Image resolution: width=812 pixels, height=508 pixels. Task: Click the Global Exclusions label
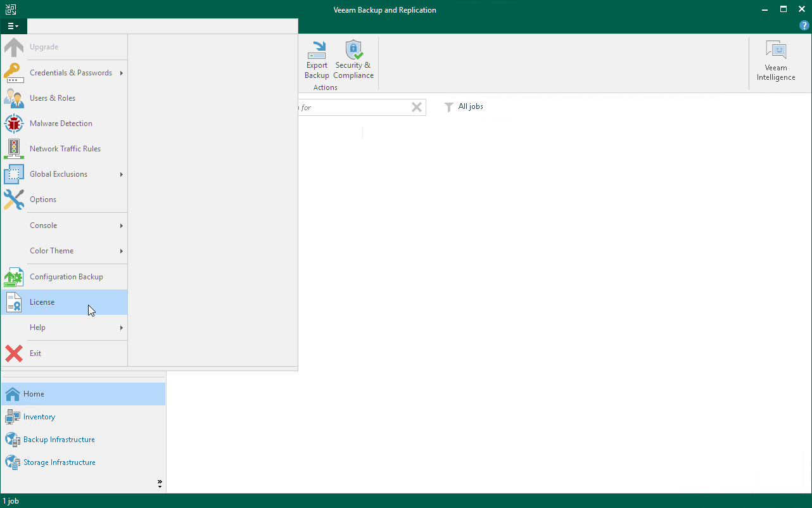tap(59, 174)
